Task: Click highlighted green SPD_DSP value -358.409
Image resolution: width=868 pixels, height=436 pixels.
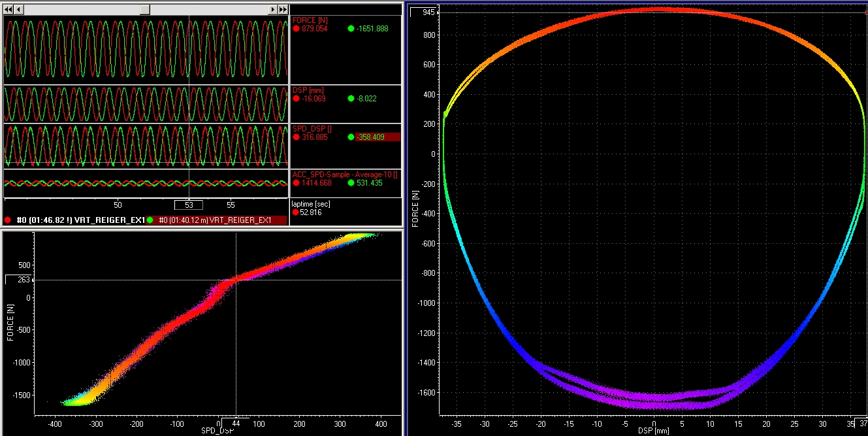Action: (377, 137)
